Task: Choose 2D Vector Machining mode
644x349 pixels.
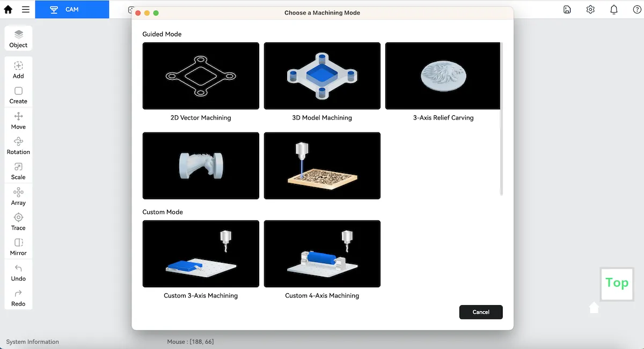Action: (x=201, y=76)
